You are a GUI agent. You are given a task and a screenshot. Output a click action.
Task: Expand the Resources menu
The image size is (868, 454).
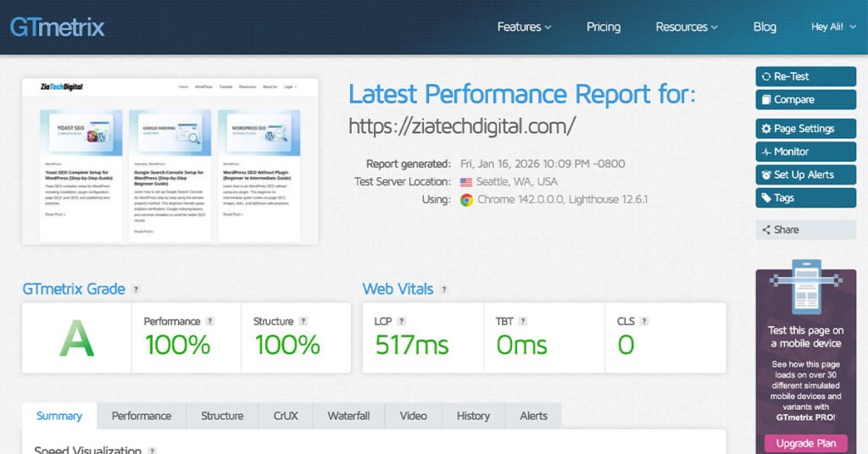[x=687, y=27]
